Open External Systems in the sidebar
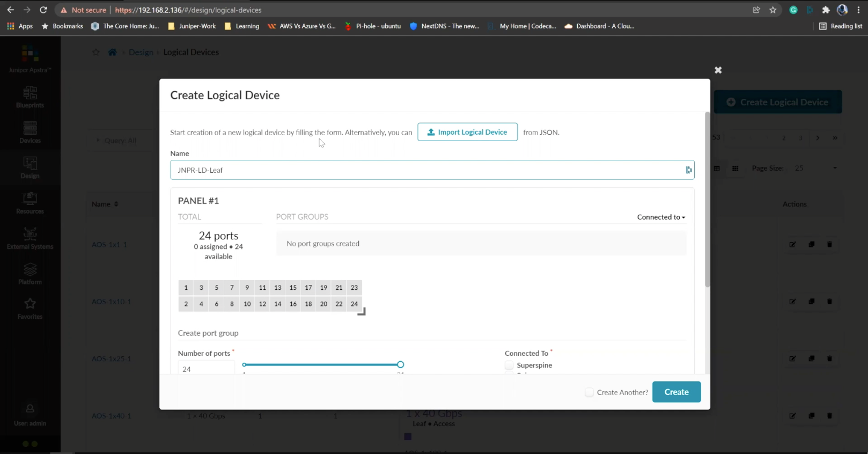The width and height of the screenshot is (868, 454). click(x=30, y=239)
